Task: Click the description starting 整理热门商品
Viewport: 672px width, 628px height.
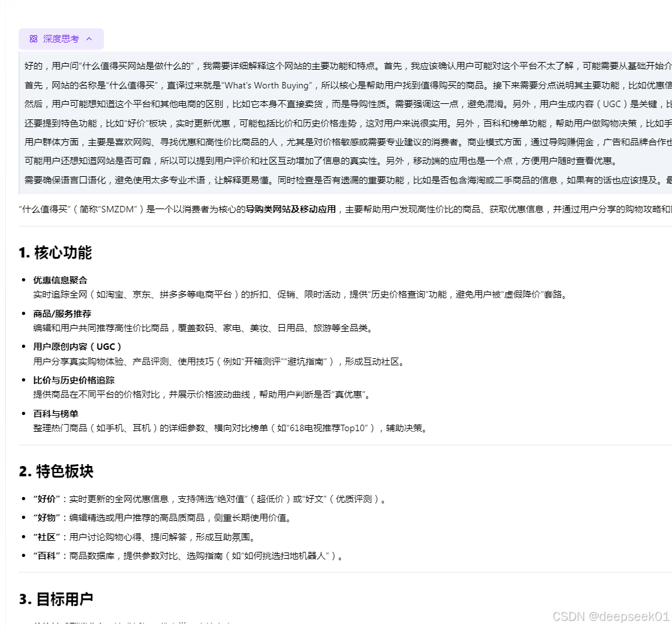Action: tap(230, 428)
